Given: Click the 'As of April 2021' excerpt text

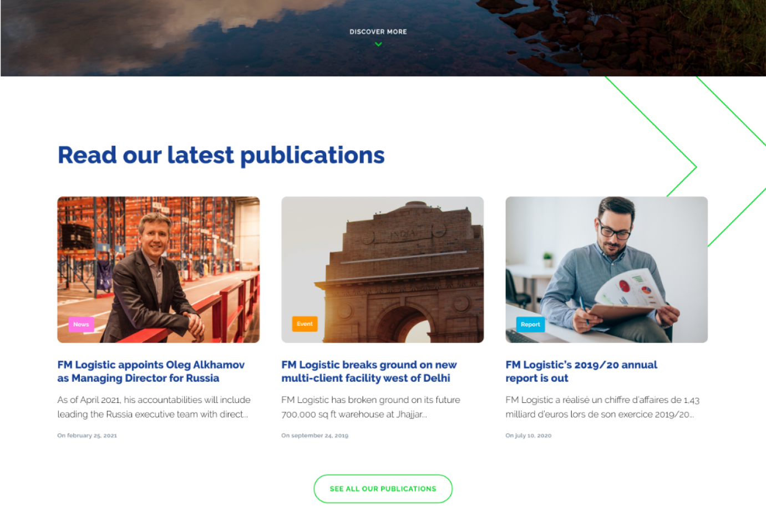Looking at the screenshot, I should tap(154, 407).
